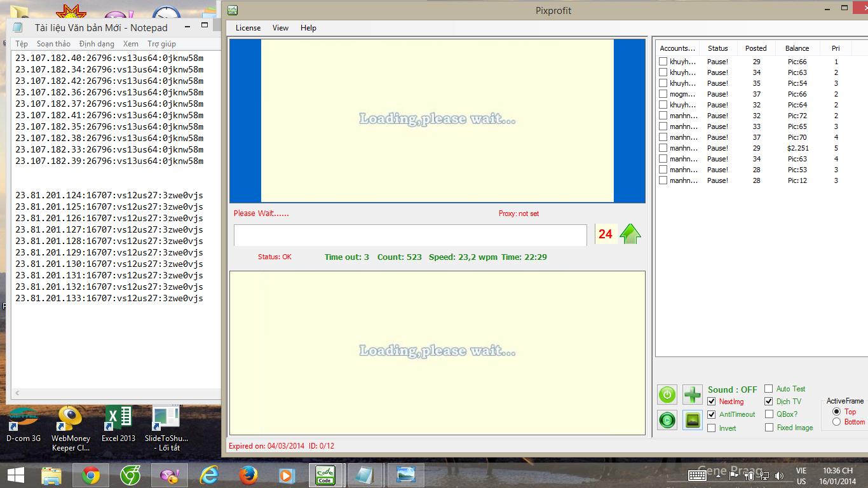Select the Bottom ActiveFrame radio button

pyautogui.click(x=836, y=422)
